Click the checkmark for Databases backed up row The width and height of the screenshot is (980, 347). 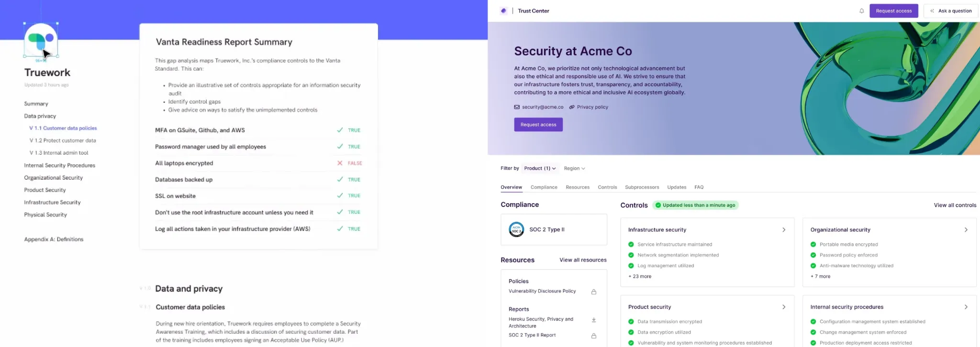[x=340, y=179]
